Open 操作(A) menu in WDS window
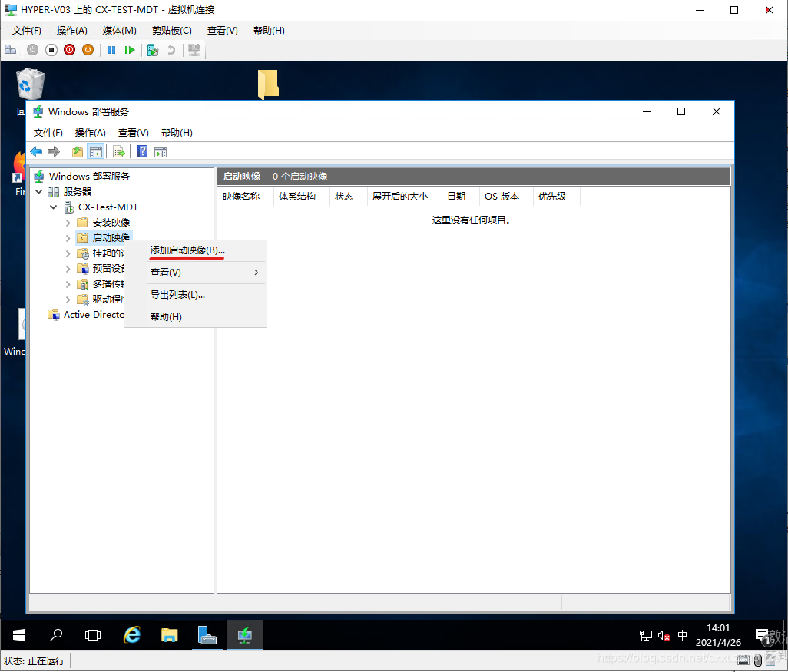This screenshot has height=672, width=788. point(90,133)
